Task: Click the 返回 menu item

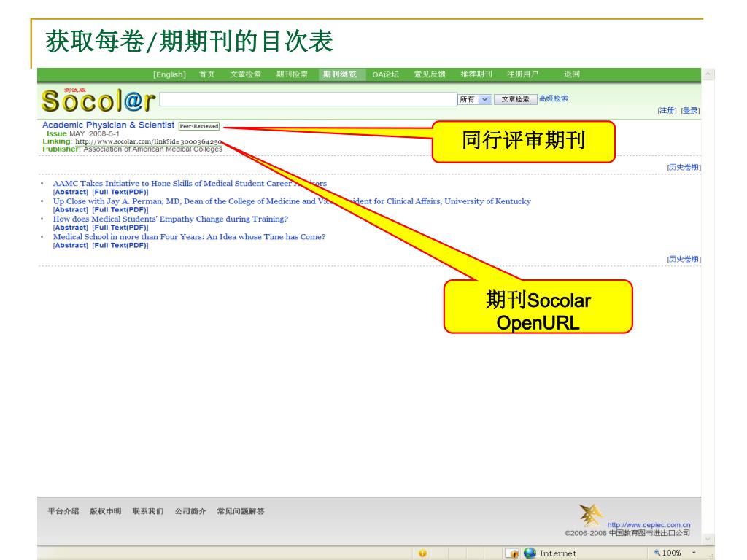Action: (x=572, y=74)
